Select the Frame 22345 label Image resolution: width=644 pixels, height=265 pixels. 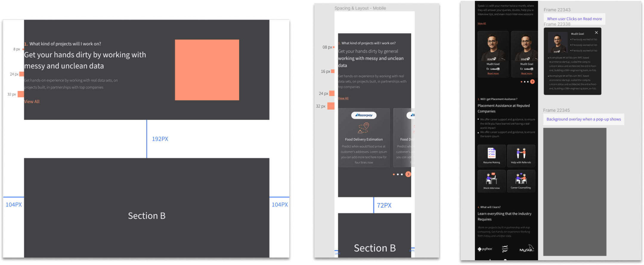[x=556, y=110]
